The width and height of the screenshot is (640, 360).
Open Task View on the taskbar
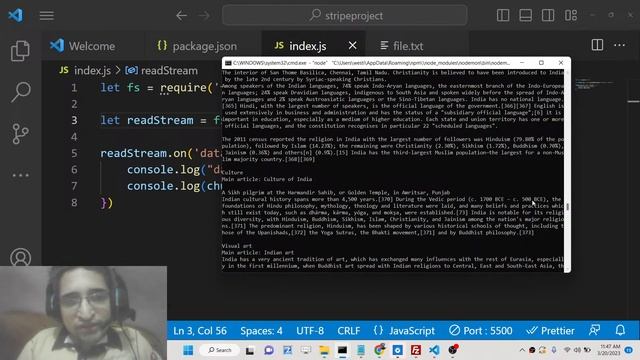[250, 350]
